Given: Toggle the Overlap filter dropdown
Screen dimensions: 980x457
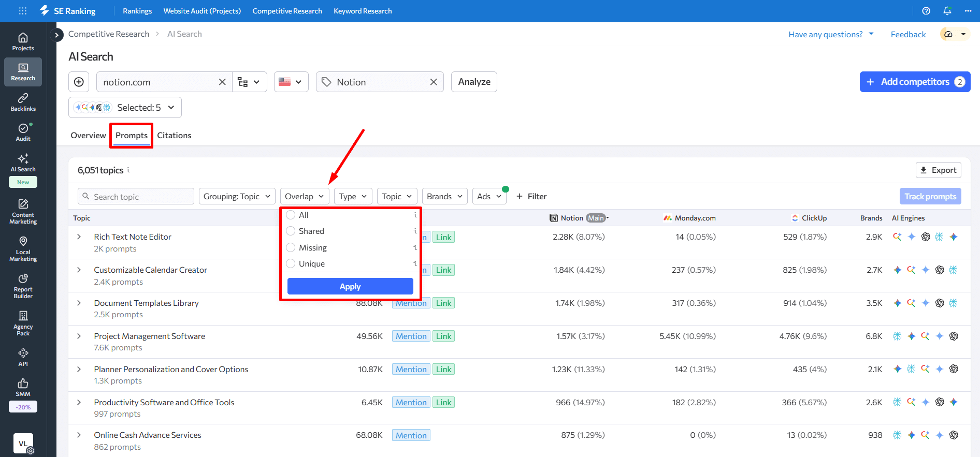Looking at the screenshot, I should (x=305, y=196).
